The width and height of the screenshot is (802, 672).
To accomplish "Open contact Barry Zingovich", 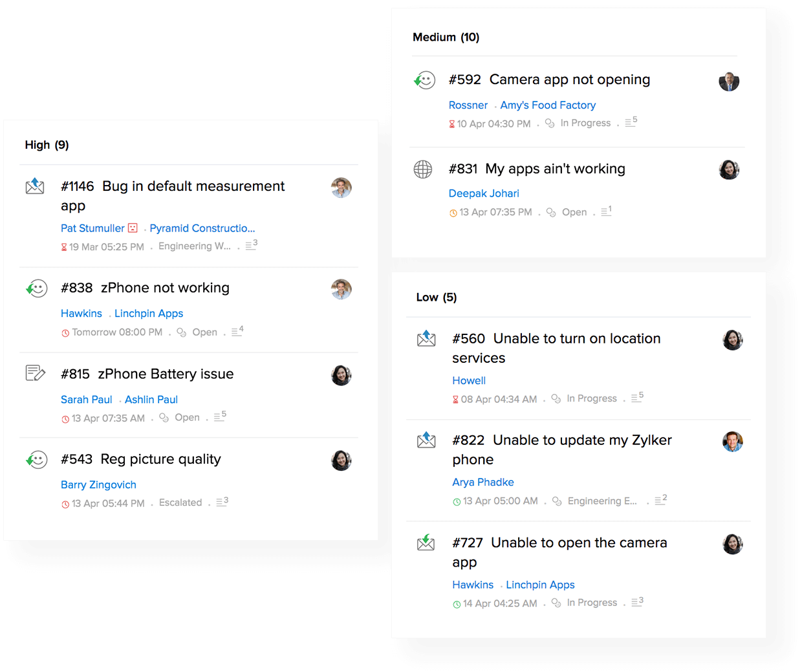I will coord(98,485).
